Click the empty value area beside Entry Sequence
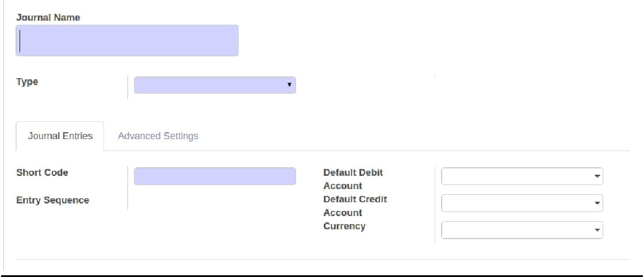This screenshot has height=277, width=644. click(x=214, y=201)
